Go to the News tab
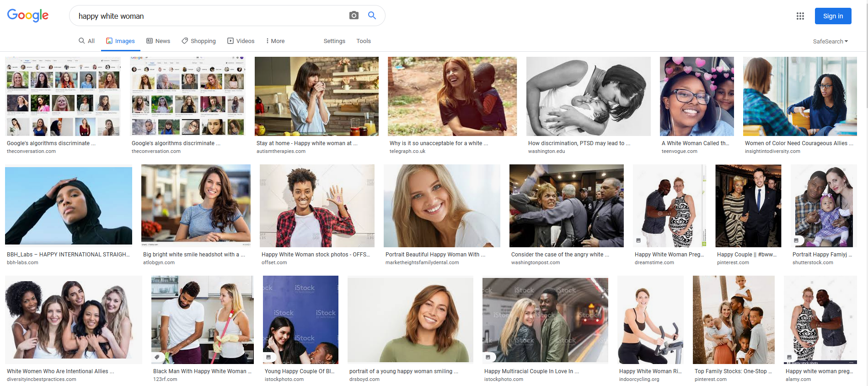Viewport: 868px width, 386px height. tap(158, 41)
